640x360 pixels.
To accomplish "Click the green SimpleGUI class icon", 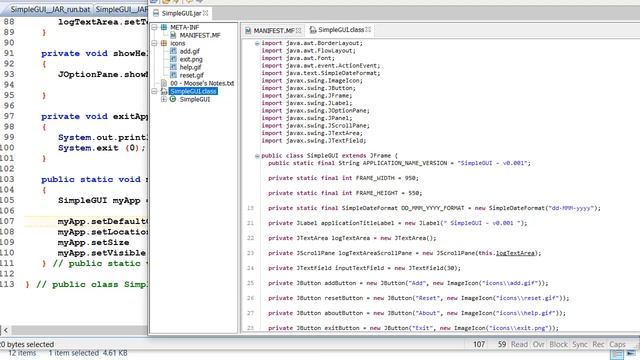I will click(x=173, y=99).
